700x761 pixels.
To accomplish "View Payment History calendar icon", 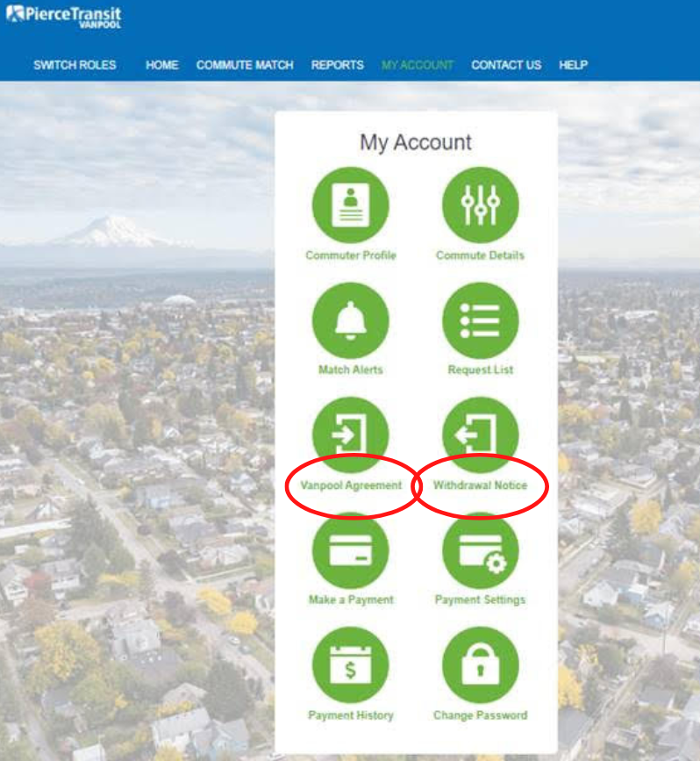I will click(x=350, y=665).
